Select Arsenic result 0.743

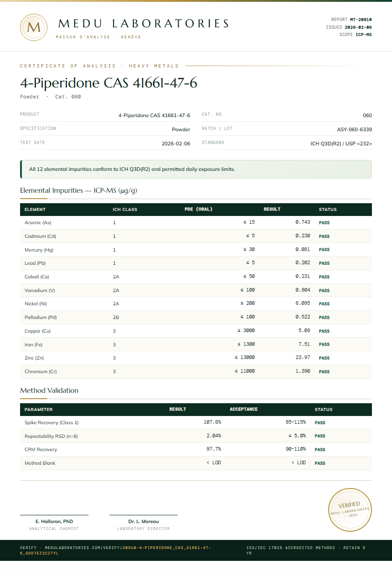pyautogui.click(x=303, y=222)
